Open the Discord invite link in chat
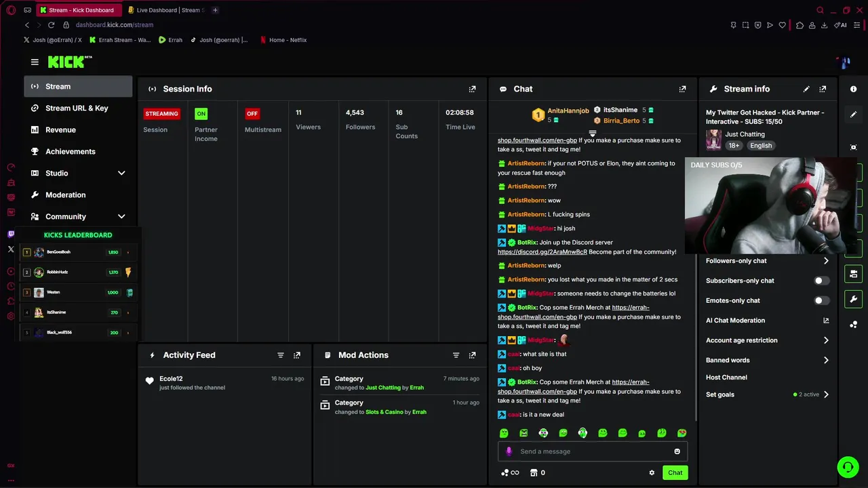 [x=542, y=252]
